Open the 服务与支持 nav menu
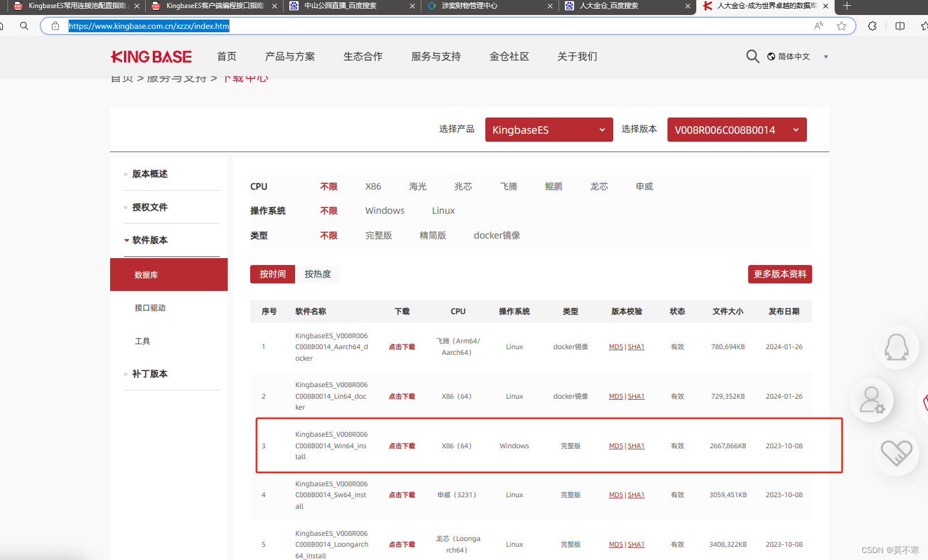Image resolution: width=928 pixels, height=560 pixels. 436,56
